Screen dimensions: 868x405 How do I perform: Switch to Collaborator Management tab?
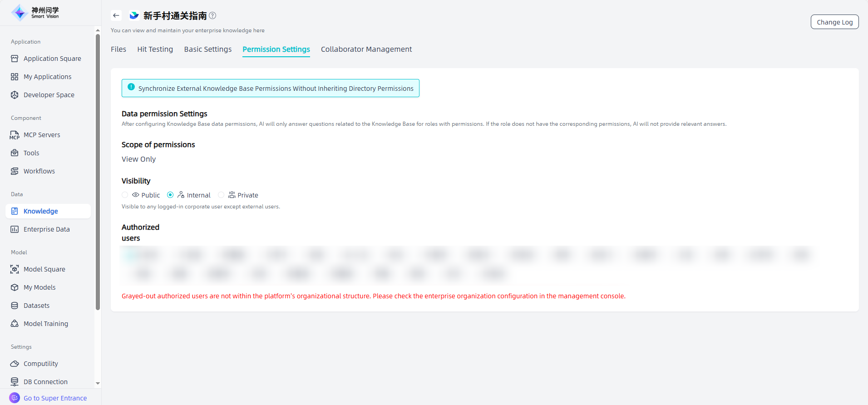(366, 49)
